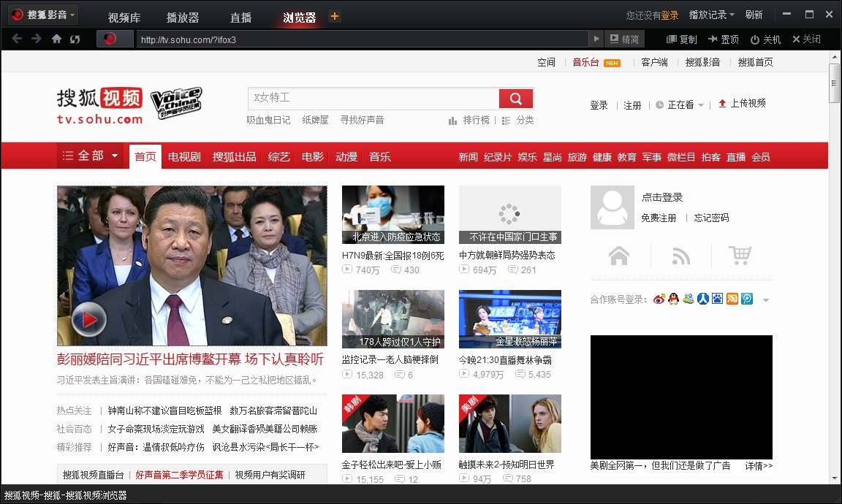The height and width of the screenshot is (504, 842).
Task: Go back with the browser back arrow
Action: [x=17, y=39]
